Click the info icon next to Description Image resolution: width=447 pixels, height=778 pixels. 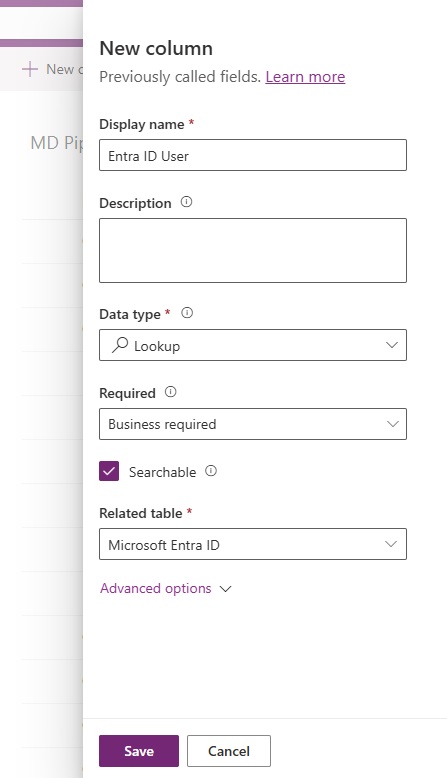(x=186, y=202)
